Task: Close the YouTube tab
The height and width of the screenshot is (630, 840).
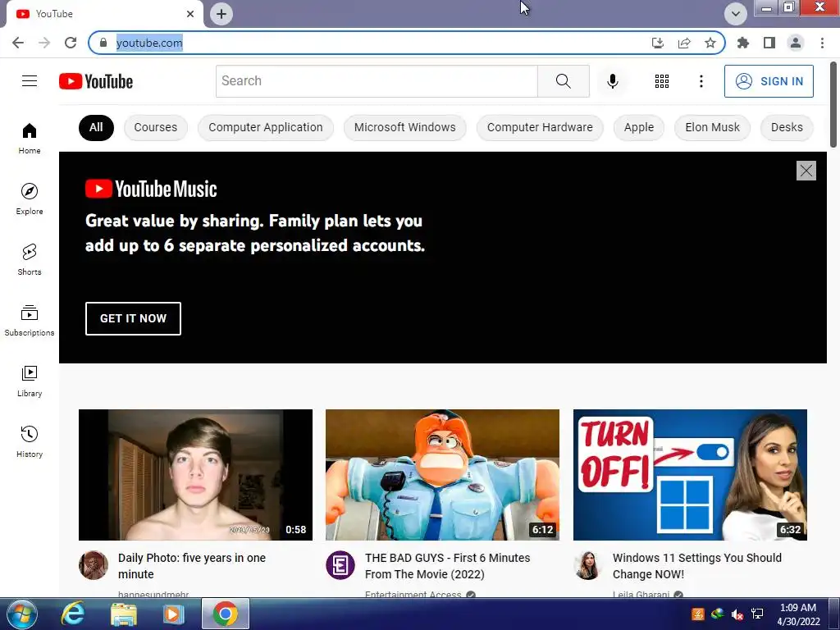Action: [190, 14]
